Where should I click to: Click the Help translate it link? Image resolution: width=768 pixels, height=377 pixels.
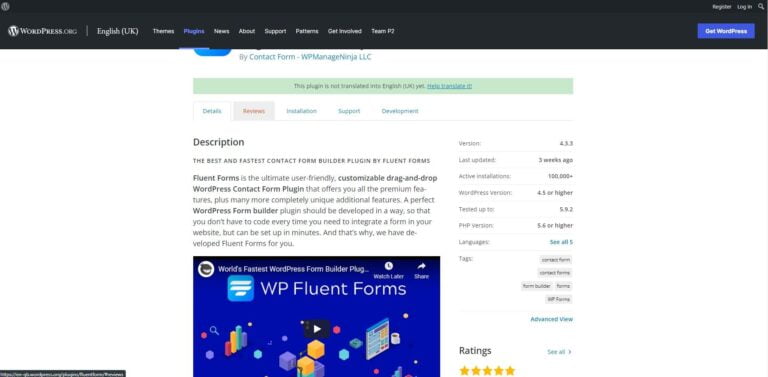point(449,86)
